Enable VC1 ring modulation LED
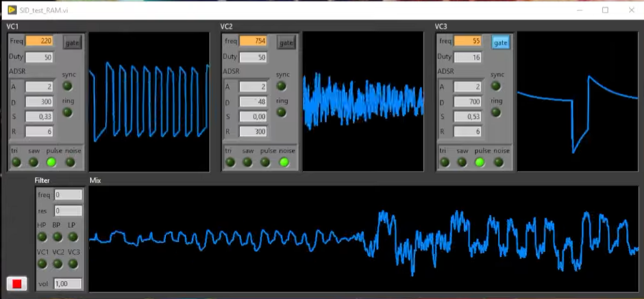 (68, 112)
